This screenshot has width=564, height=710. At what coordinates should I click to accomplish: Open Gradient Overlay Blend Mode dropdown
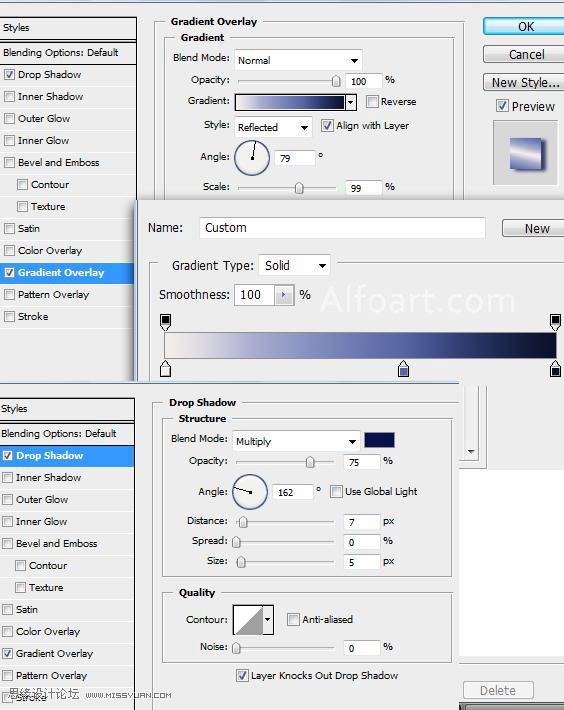[298, 60]
